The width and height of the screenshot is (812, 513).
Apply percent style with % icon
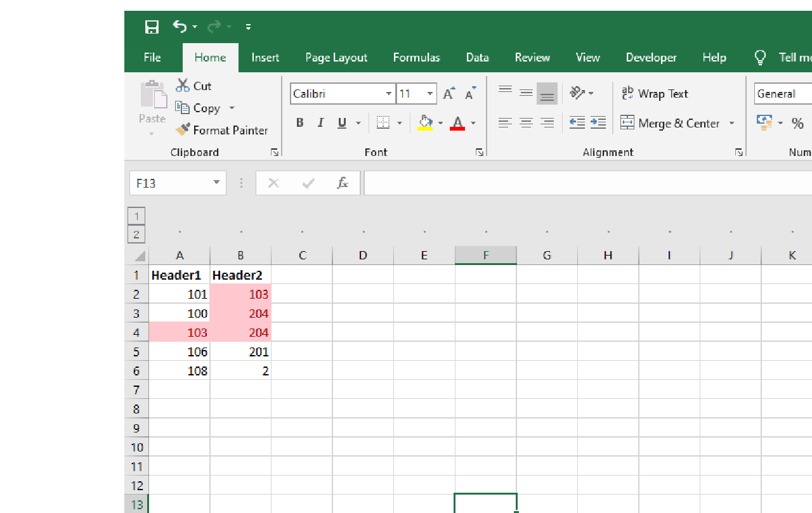797,123
